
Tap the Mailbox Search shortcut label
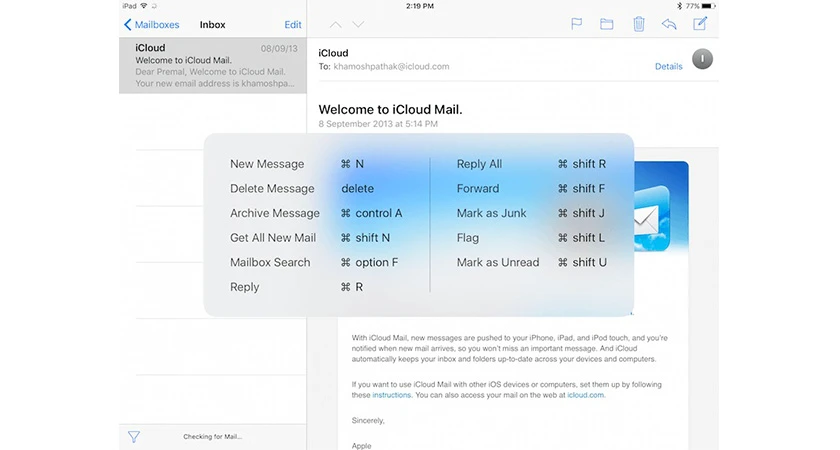270,262
